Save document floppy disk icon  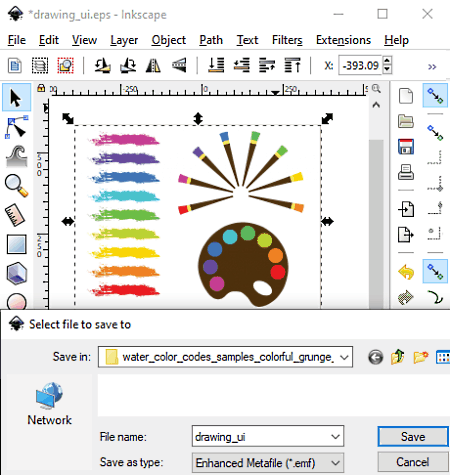click(x=406, y=146)
